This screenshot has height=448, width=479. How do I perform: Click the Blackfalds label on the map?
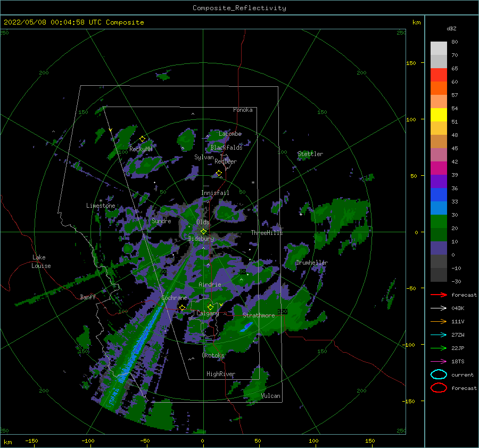(x=226, y=148)
